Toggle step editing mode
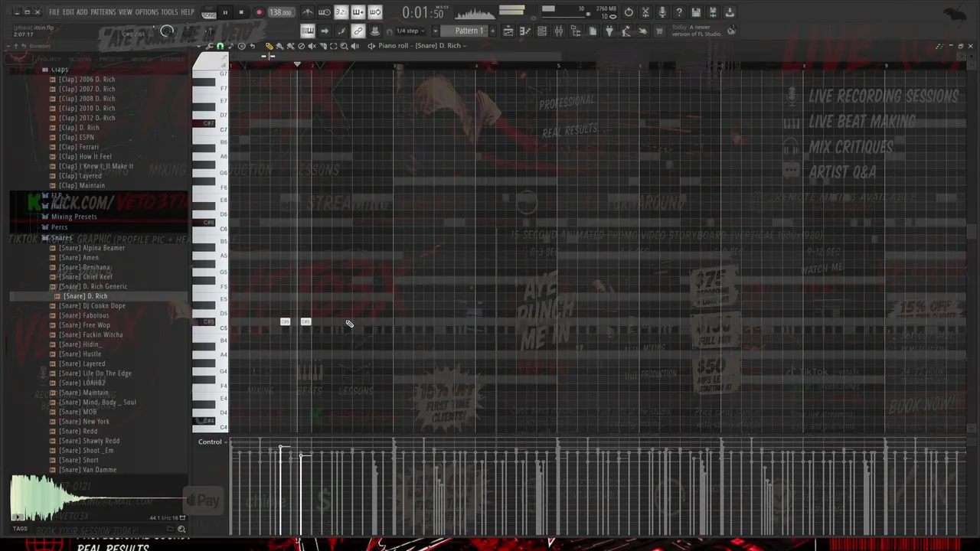Screen dimensions: 980x551 [341, 31]
